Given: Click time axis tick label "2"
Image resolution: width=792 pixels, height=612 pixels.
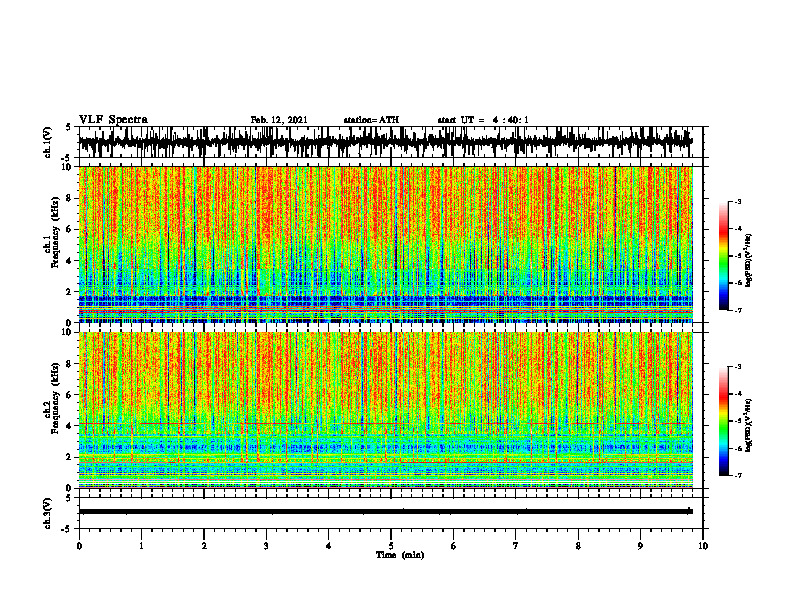Looking at the screenshot, I should point(204,546).
